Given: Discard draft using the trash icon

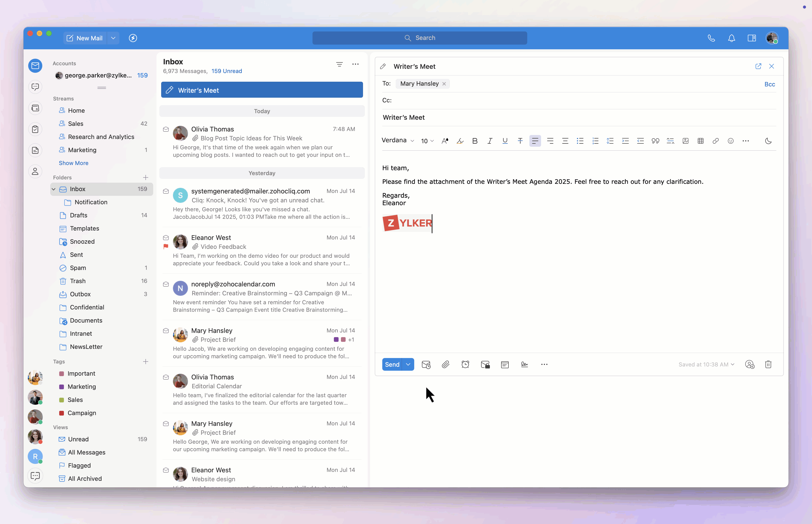Looking at the screenshot, I should coord(768,364).
